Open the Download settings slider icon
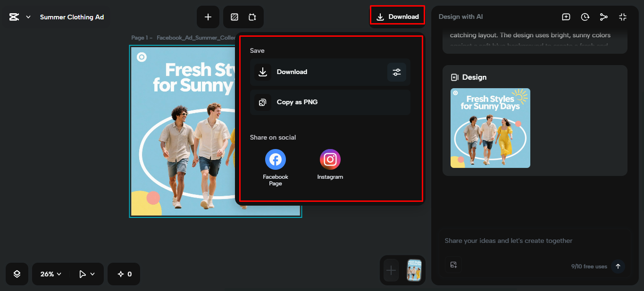Viewport: 644px width, 291px height. coord(396,72)
